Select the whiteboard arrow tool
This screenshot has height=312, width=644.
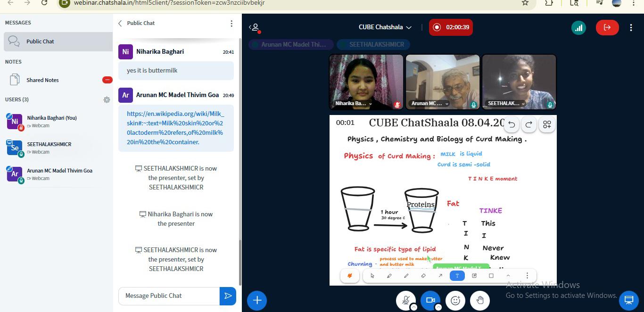[x=440, y=276]
